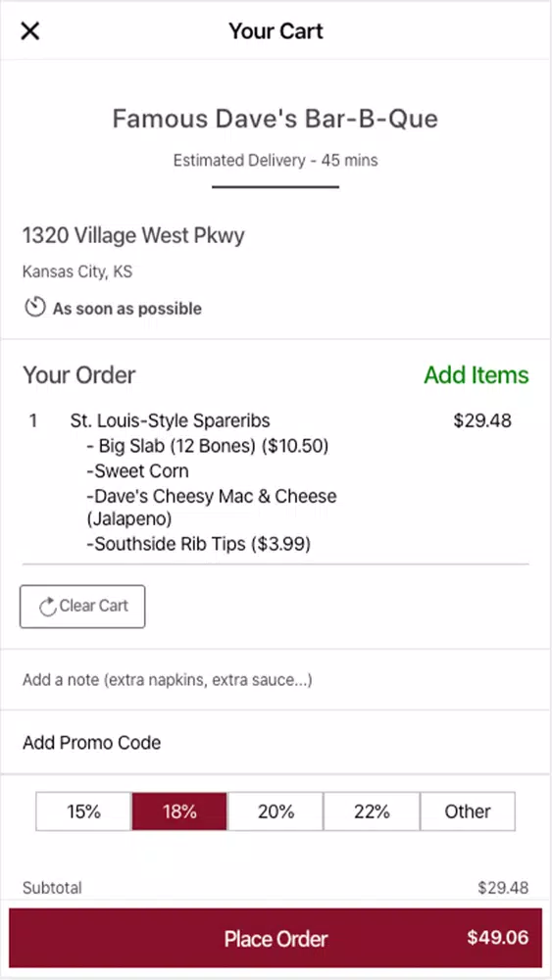This screenshot has height=980, width=552.
Task: Place the order for $49.06
Action: pyautogui.click(x=276, y=938)
